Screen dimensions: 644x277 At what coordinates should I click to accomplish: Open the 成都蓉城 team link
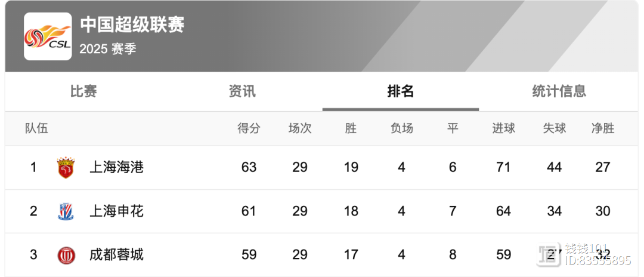tap(116, 256)
